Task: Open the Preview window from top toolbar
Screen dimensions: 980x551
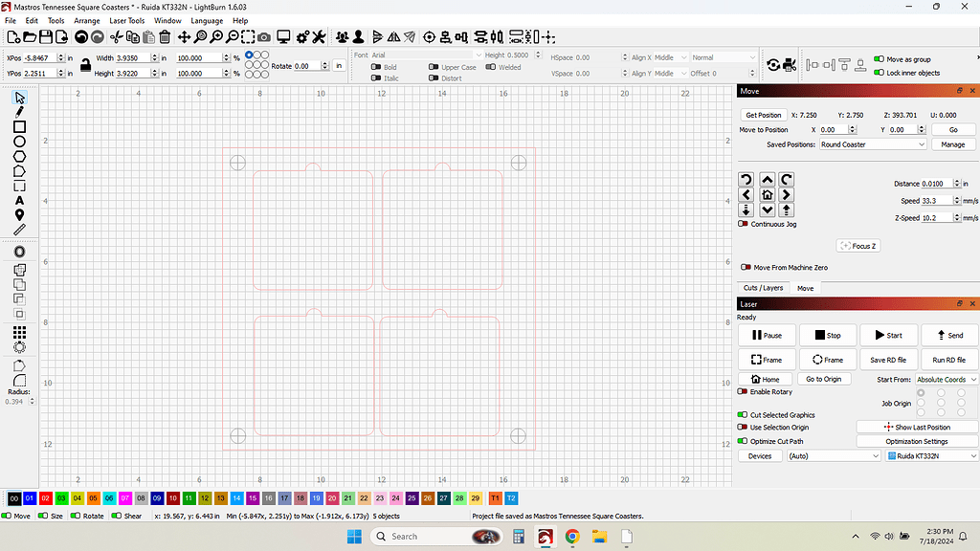Action: point(283,37)
